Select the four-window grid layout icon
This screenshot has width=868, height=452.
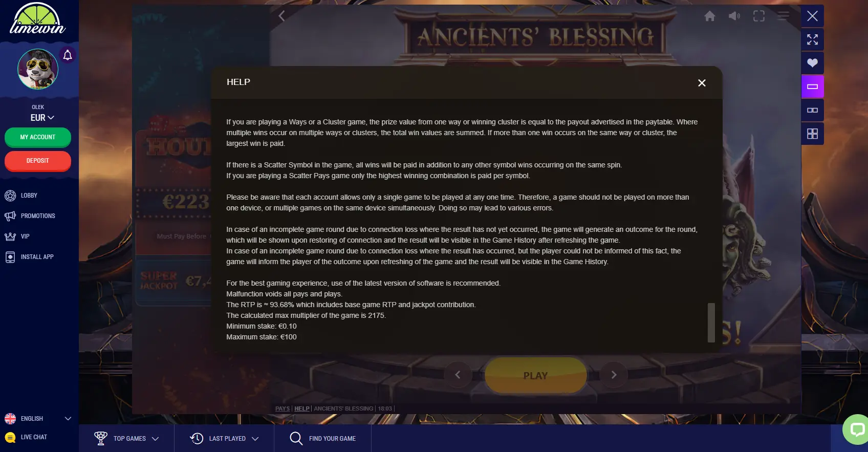point(812,134)
